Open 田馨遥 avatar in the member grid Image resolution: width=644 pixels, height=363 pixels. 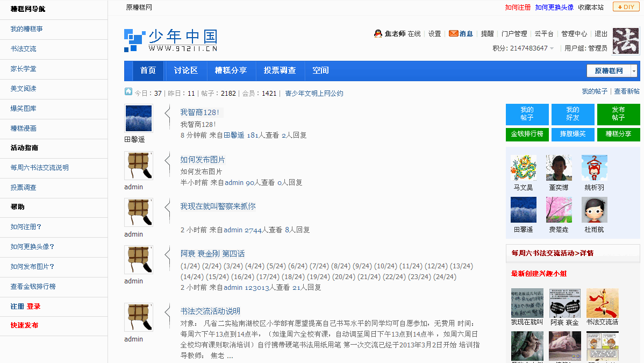click(x=523, y=210)
